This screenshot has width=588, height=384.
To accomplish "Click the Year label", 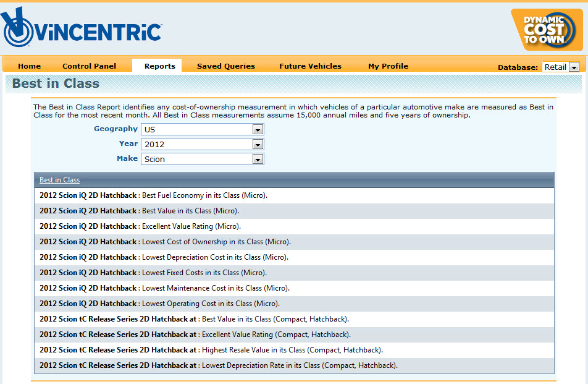I will tap(128, 143).
